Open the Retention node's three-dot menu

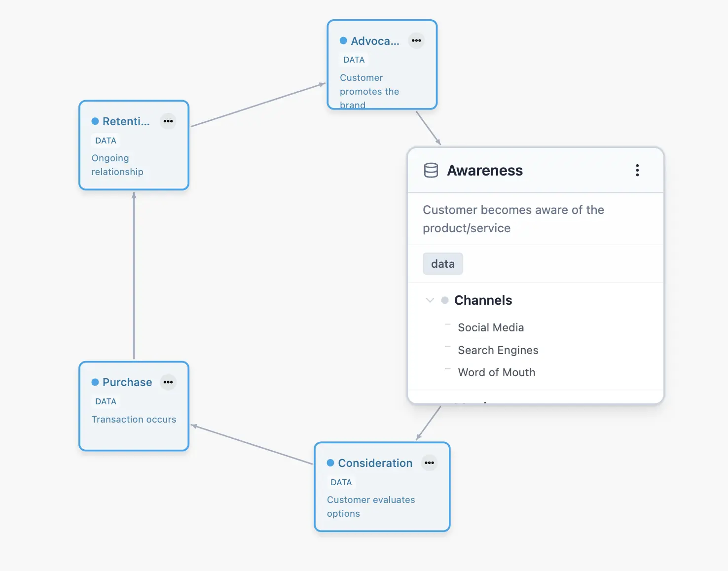tap(168, 121)
